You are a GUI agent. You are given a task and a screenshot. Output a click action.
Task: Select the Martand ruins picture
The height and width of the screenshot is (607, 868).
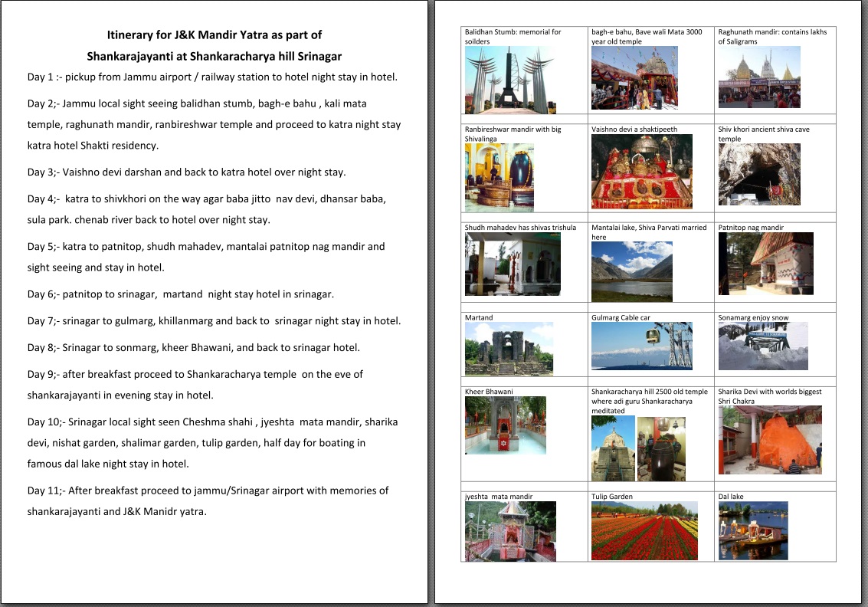509,348
